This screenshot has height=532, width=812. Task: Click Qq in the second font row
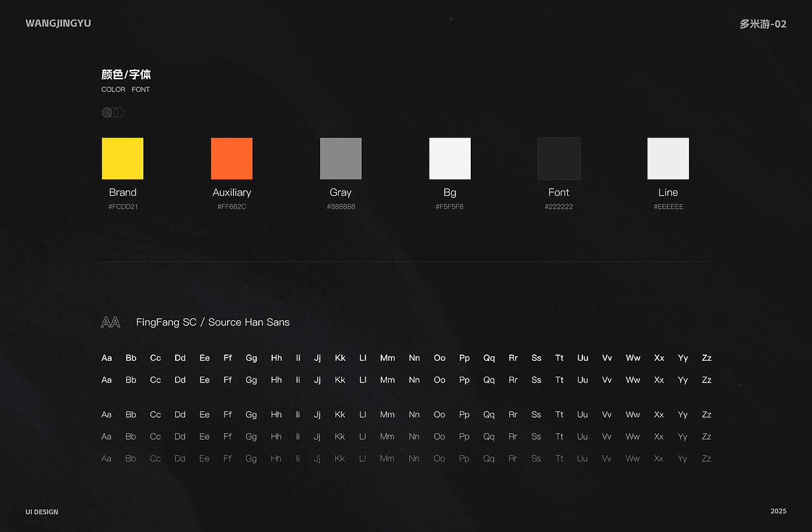pyautogui.click(x=489, y=380)
